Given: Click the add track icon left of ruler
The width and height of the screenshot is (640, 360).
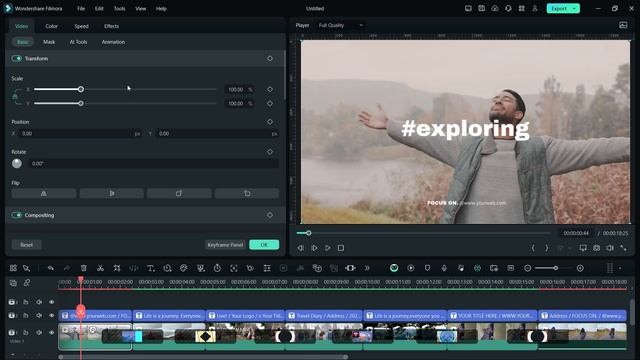Looking at the screenshot, I should 13,282.
